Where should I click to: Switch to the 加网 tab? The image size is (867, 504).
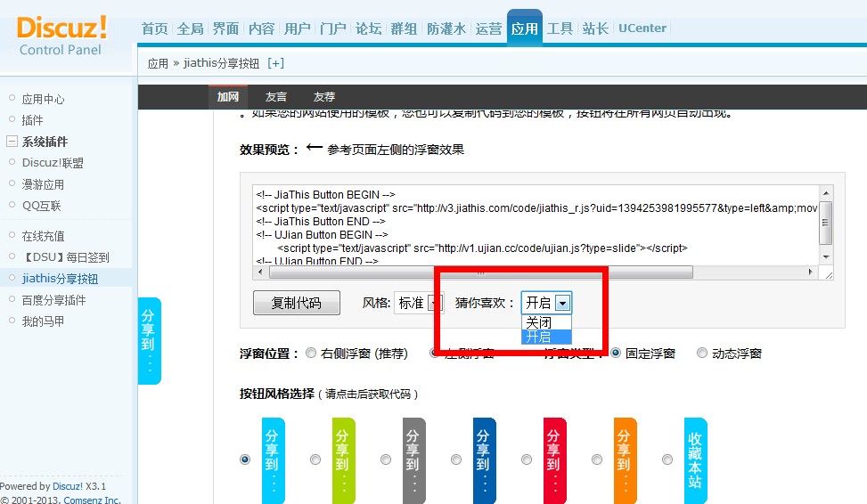coord(228,97)
